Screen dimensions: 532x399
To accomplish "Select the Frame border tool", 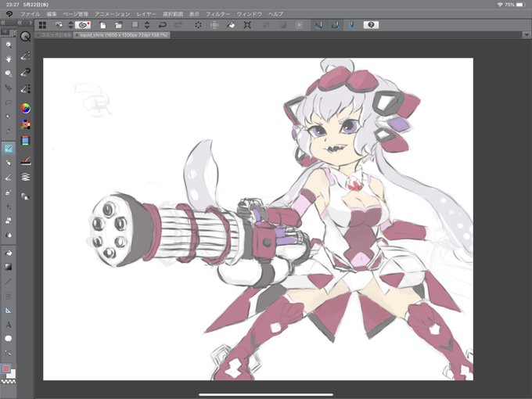I will pos(9,296).
